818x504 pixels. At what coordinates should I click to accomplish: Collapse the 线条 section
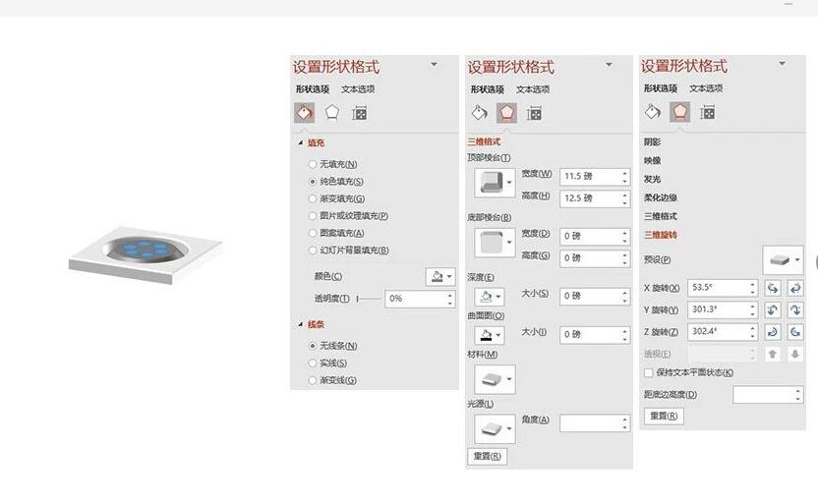click(x=301, y=324)
